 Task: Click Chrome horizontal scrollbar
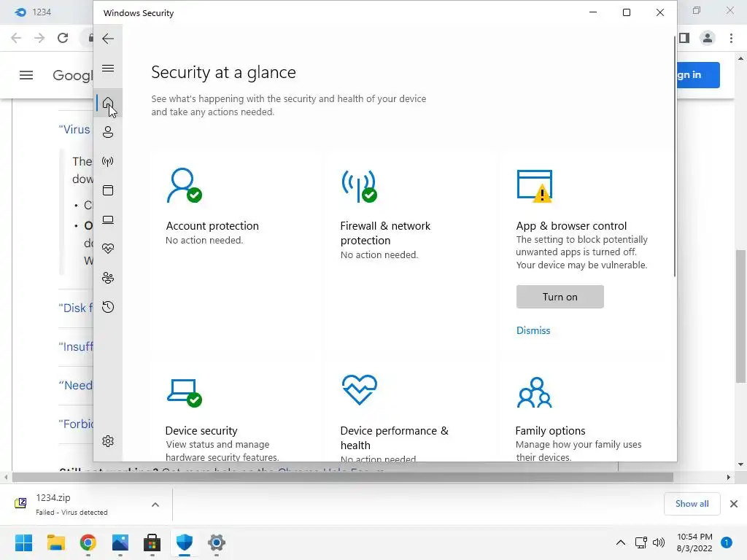click(x=343, y=477)
